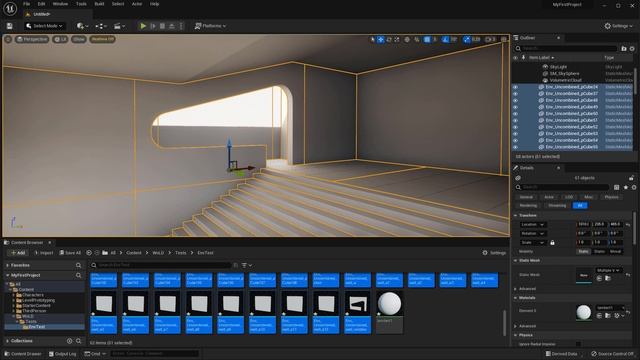640x360 pixels.
Task: Open the File menu
Action: [27, 4]
